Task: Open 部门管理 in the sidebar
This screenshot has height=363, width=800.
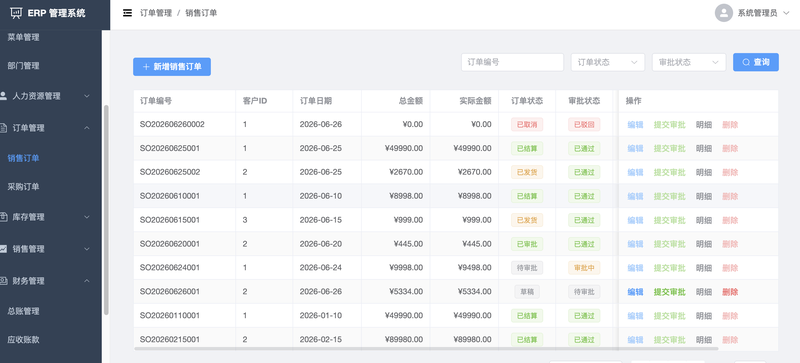Action: (x=23, y=65)
